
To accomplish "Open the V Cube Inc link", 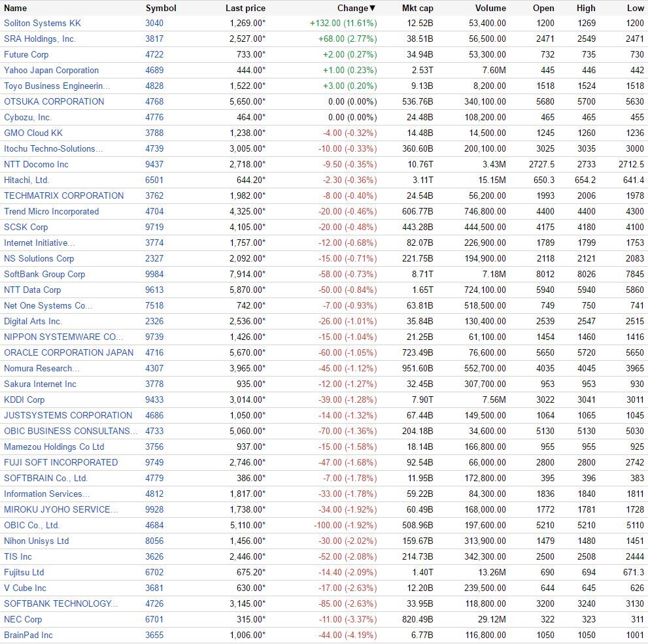I will click(26, 588).
